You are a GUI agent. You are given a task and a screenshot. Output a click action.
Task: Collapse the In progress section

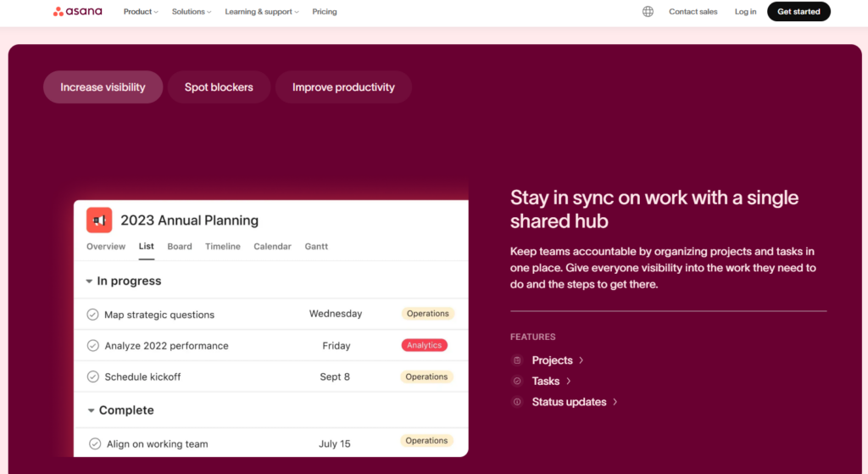coord(89,282)
